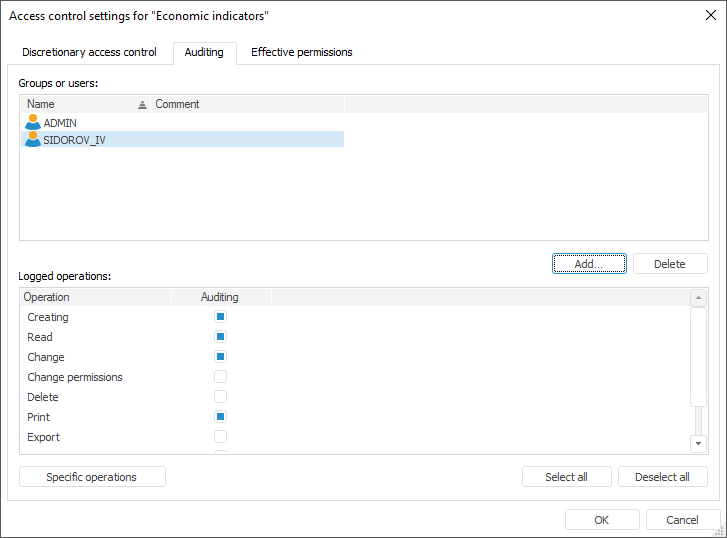Screen dimensions: 727x538
Task: Uncheck the Creating auditing checkbox
Action: pos(220,317)
